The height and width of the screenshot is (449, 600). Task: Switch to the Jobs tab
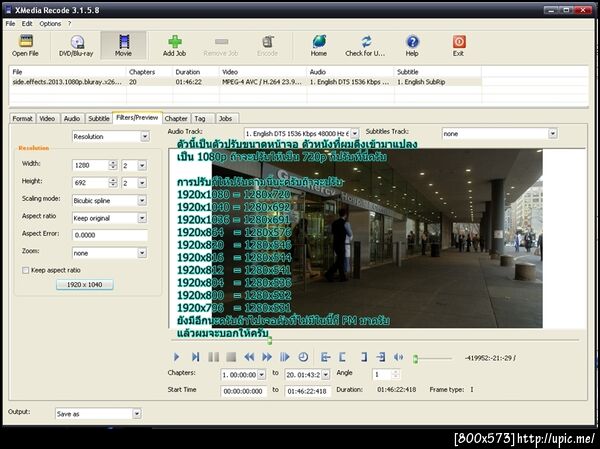point(225,118)
